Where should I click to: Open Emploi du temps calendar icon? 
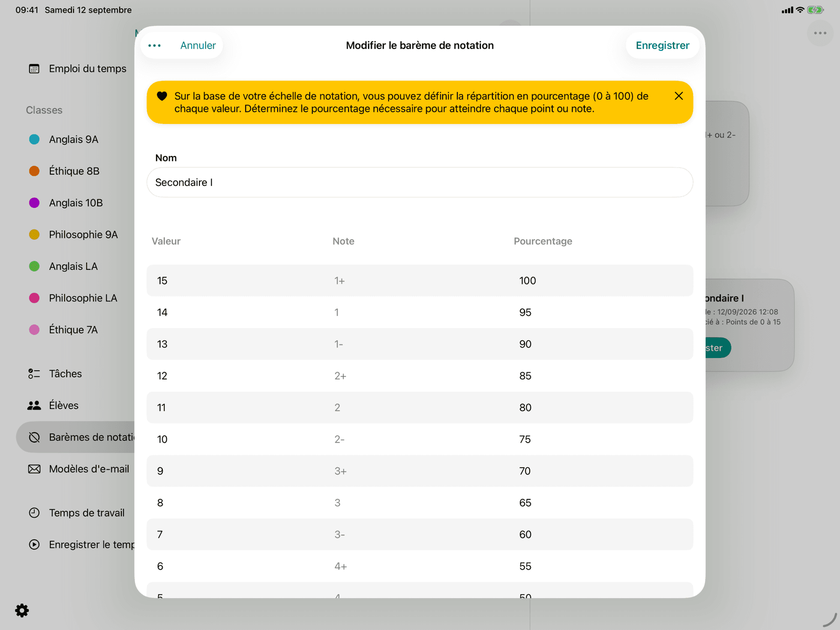(34, 69)
